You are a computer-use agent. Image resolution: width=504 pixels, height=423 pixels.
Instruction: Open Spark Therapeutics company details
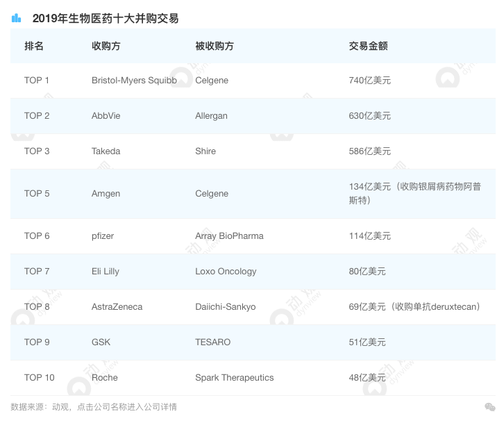coord(235,378)
